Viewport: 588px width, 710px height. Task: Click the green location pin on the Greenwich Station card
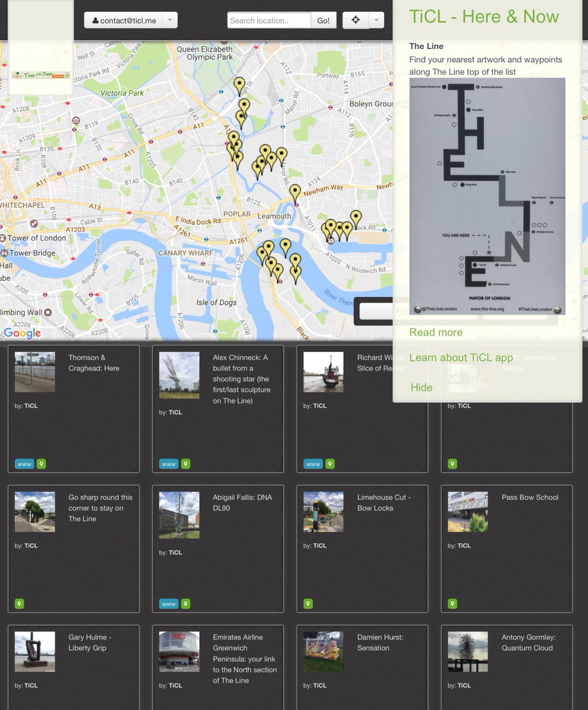coord(453,464)
